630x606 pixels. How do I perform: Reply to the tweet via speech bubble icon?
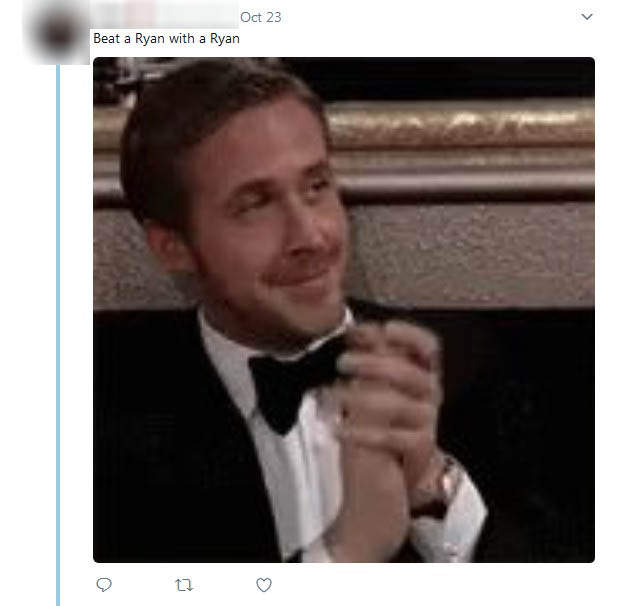pos(104,585)
